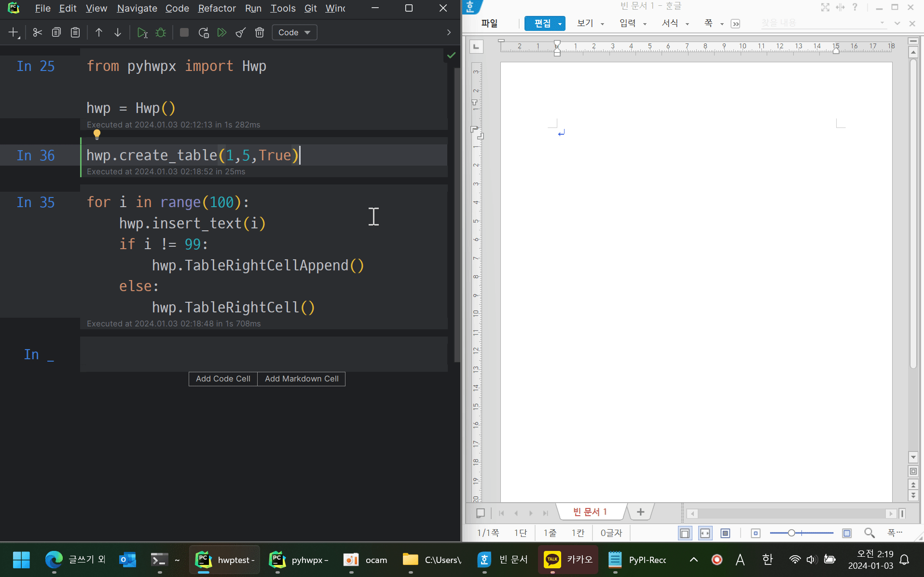Restart the Jupyter kernel

203,32
